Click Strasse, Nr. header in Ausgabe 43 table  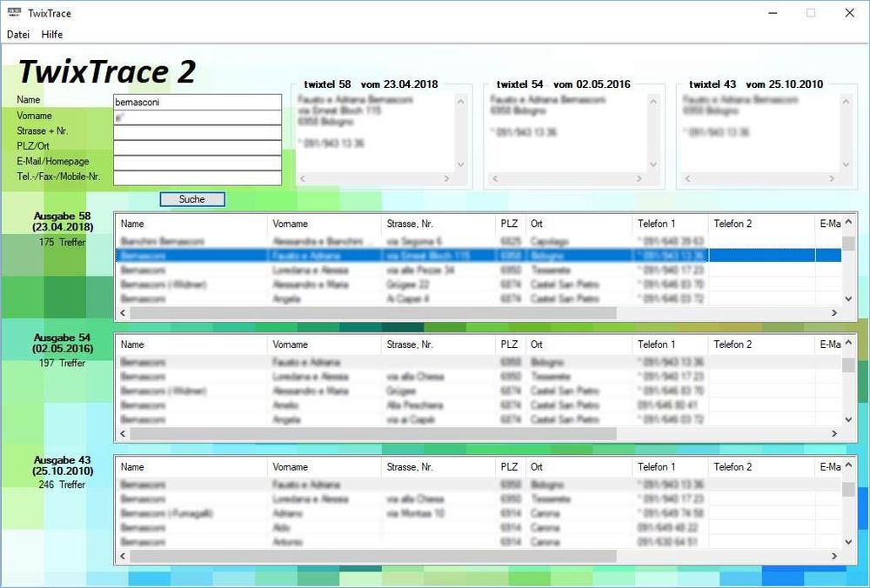tap(438, 468)
